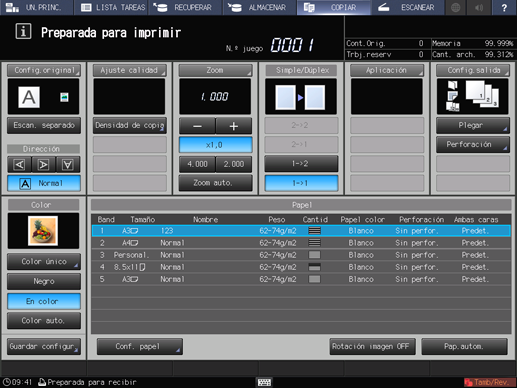Open the ALMACENAR tab
This screenshot has width=517, height=388.
(259, 7)
